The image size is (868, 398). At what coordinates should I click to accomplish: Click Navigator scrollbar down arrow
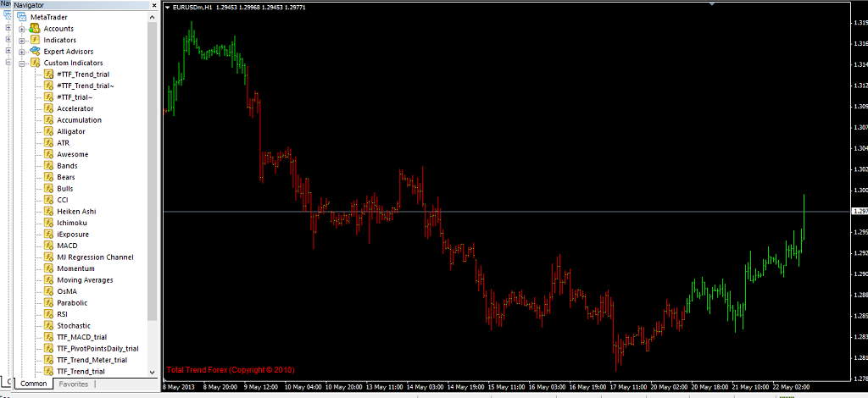pyautogui.click(x=153, y=373)
